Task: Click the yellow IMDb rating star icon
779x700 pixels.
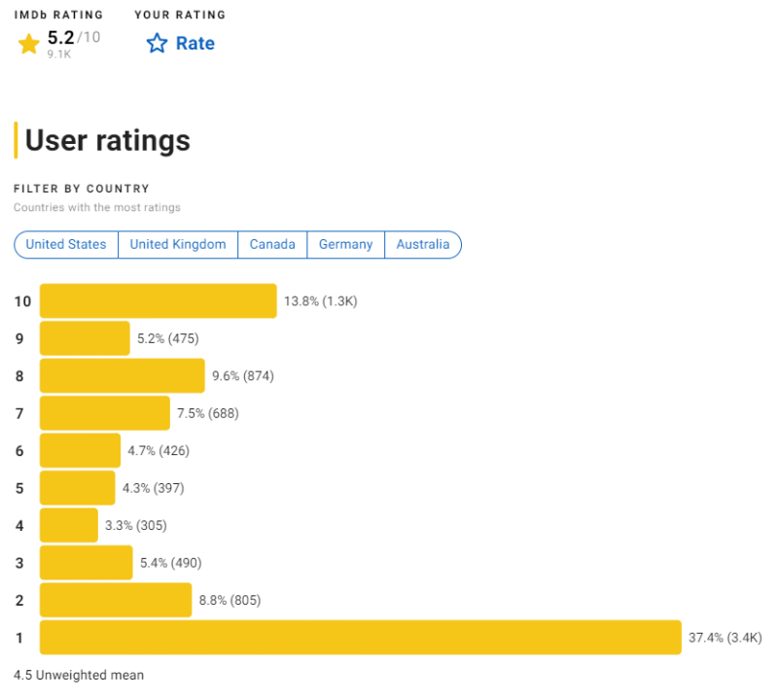Action: pos(28,43)
